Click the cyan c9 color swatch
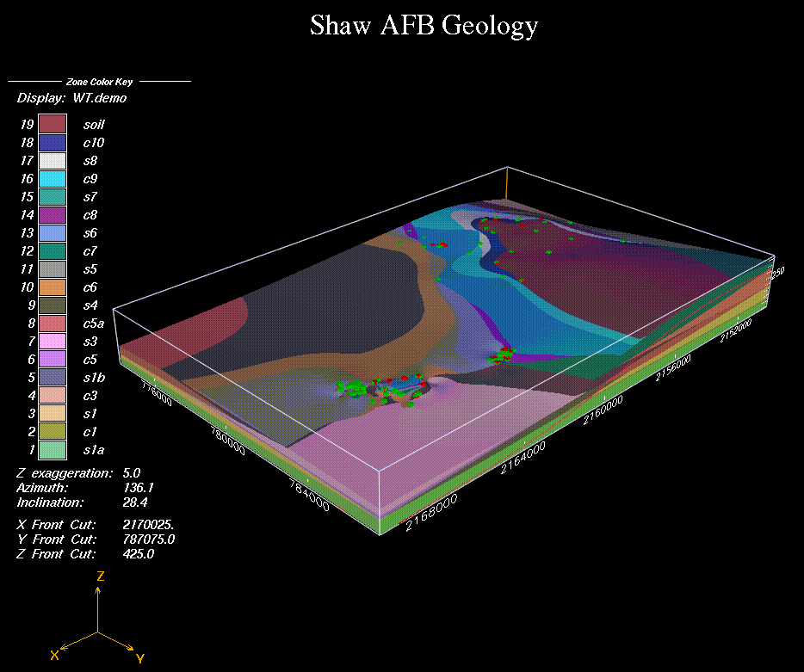 [x=53, y=178]
